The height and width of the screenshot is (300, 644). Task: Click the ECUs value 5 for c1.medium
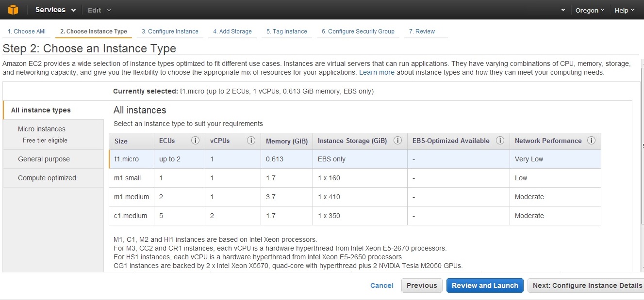pyautogui.click(x=161, y=216)
